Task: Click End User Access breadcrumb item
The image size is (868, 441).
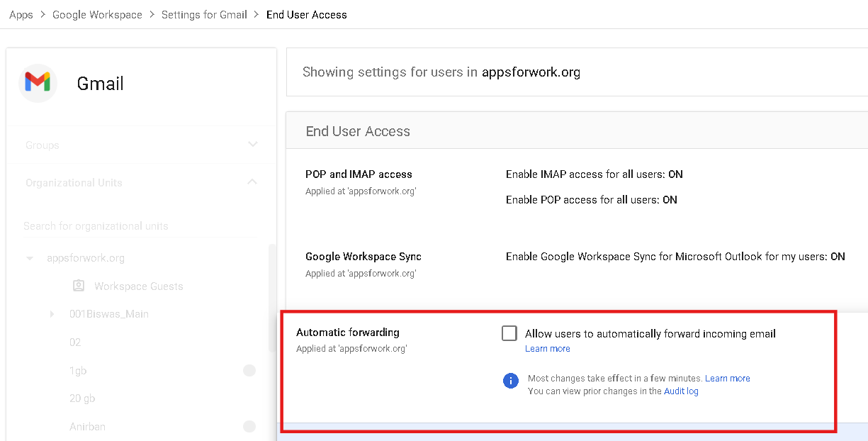Action: coord(307,14)
